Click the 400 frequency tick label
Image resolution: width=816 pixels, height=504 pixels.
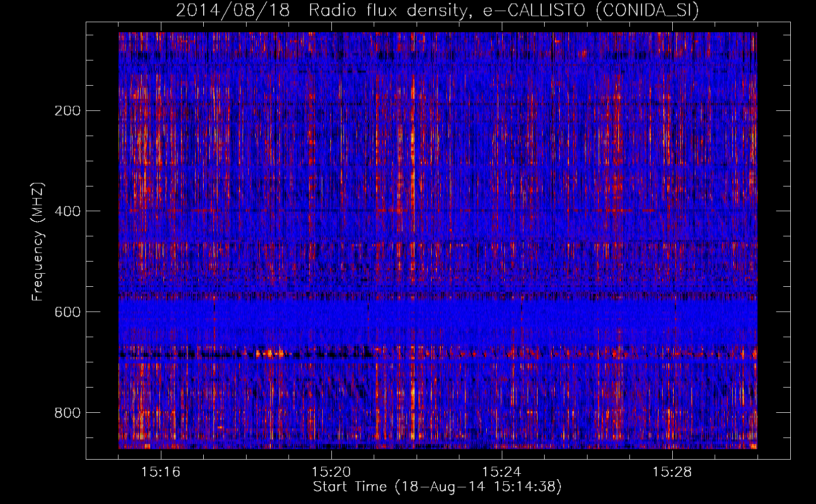point(68,211)
